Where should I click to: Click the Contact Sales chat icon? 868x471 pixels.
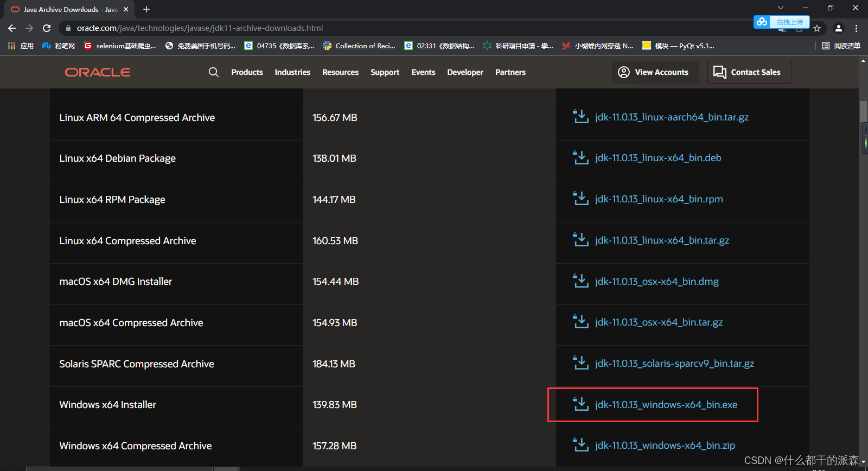720,72
